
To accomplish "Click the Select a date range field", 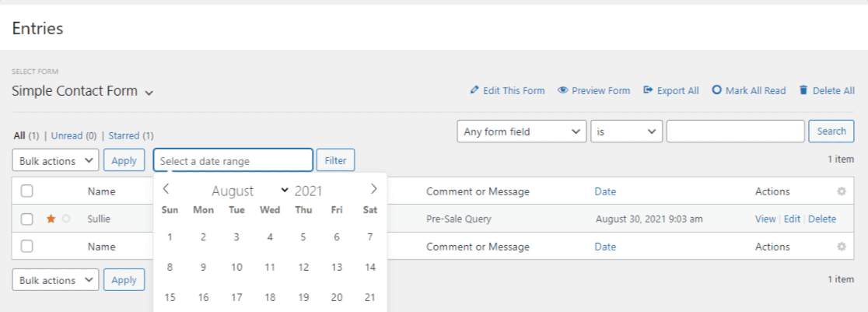I will [233, 161].
